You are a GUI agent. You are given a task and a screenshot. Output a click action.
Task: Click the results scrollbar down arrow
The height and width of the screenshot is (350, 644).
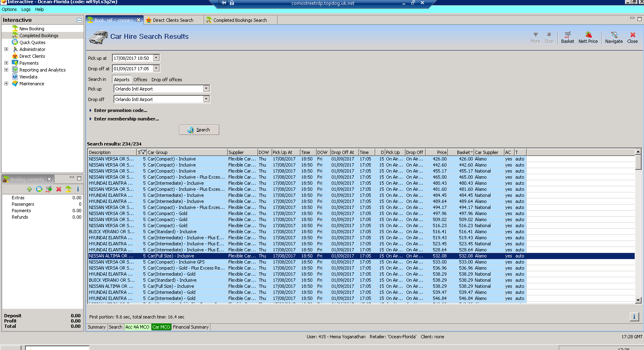point(638,300)
